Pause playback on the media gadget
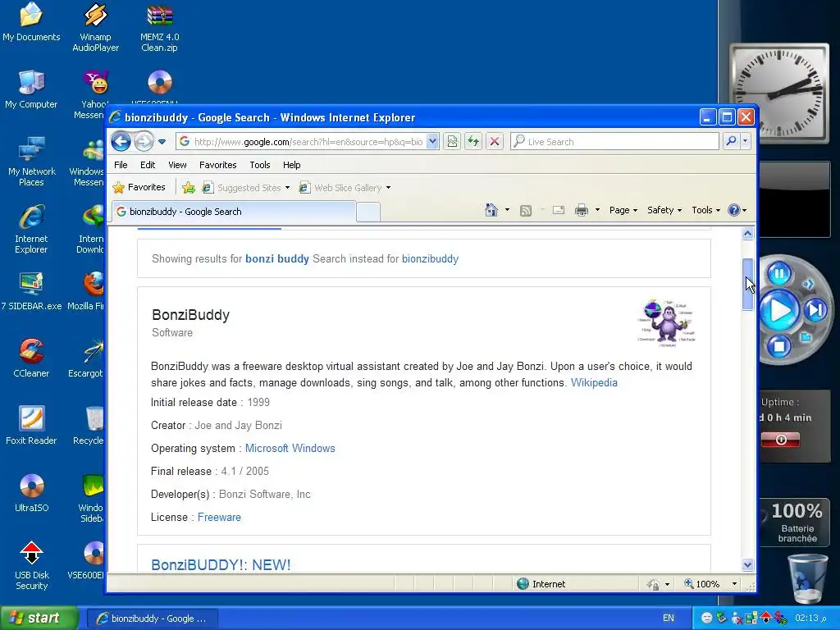Image resolution: width=840 pixels, height=630 pixels. 779,274
